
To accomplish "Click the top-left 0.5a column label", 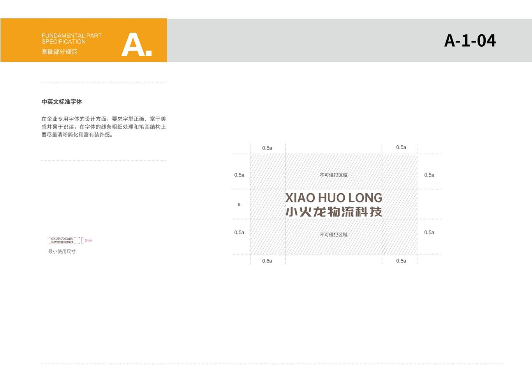I will tap(267, 148).
